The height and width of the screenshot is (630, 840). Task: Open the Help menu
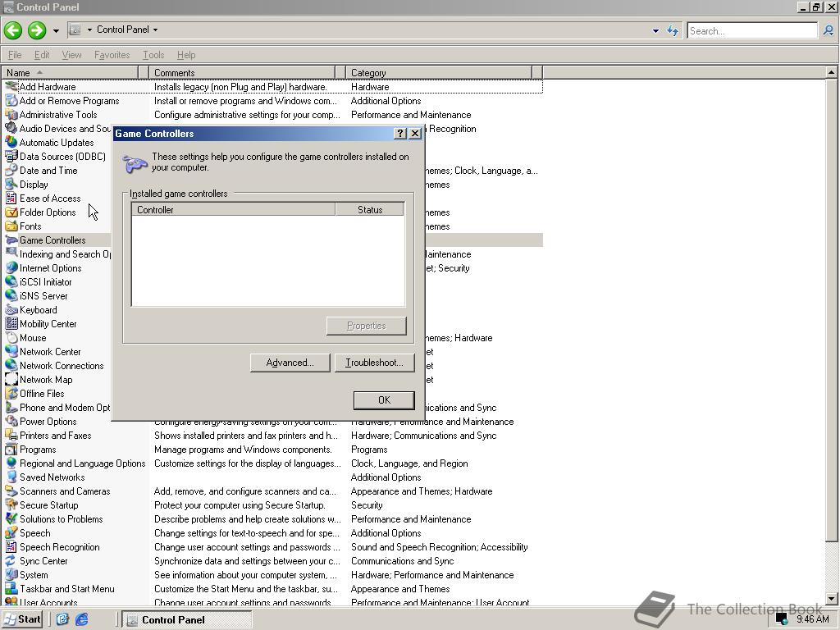tap(186, 55)
